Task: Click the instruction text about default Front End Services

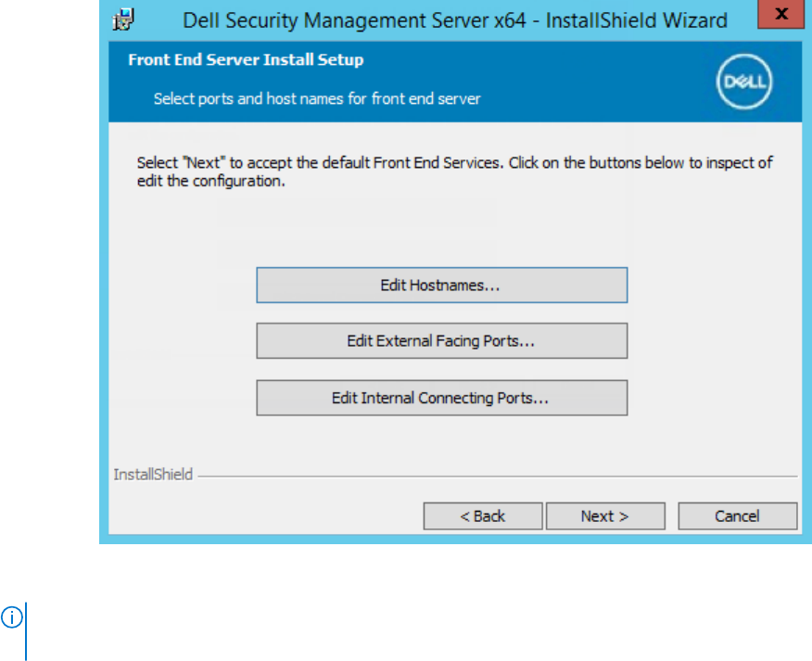Action: [x=455, y=172]
